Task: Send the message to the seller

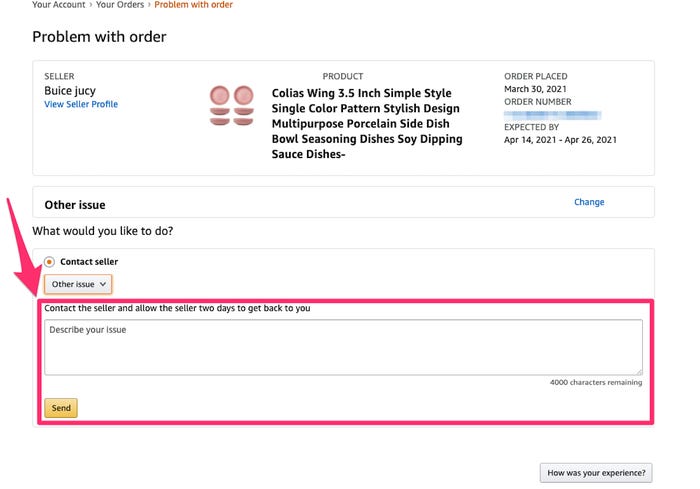Action: (61, 408)
